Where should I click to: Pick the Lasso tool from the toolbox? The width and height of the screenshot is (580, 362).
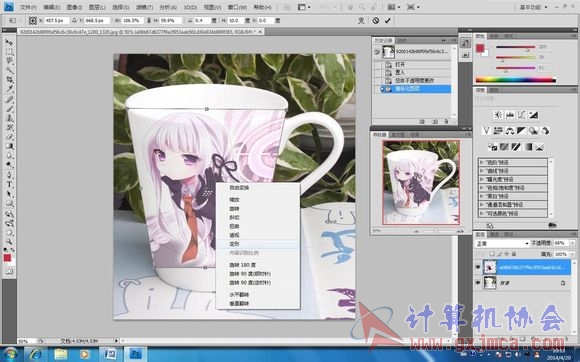click(9, 61)
